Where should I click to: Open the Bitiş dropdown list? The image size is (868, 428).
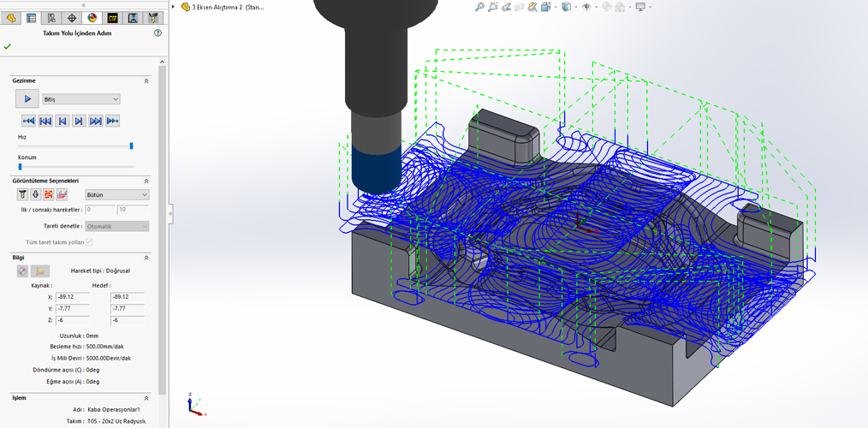tap(81, 99)
